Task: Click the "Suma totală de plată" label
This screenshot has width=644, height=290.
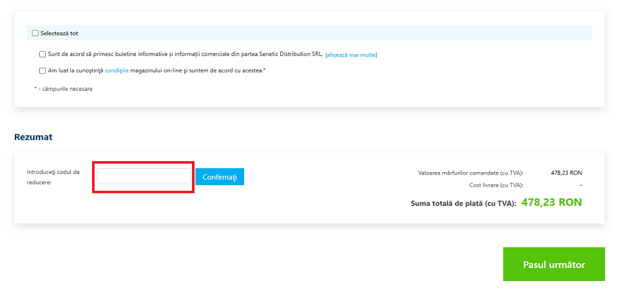Action: pyautogui.click(x=463, y=204)
